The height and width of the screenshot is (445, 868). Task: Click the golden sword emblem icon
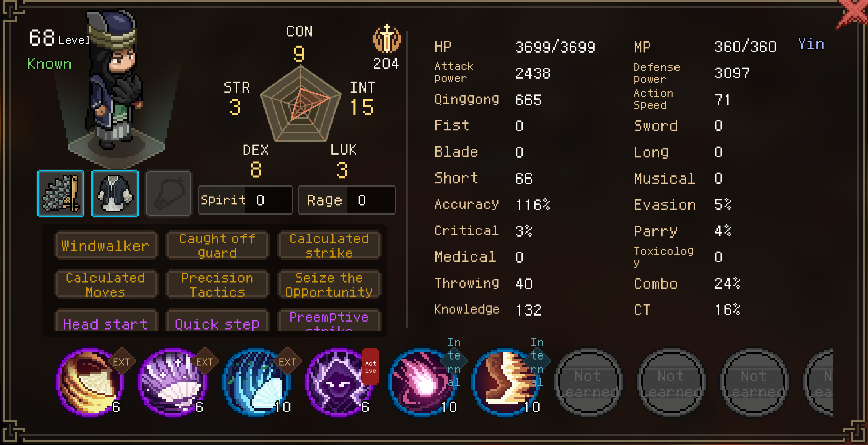pos(387,39)
